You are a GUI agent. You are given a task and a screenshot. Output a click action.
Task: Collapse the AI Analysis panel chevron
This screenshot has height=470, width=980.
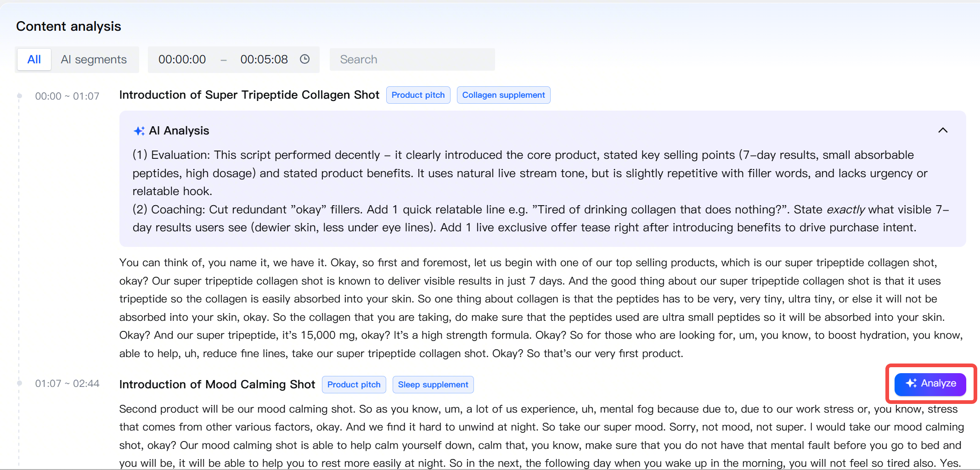(943, 130)
